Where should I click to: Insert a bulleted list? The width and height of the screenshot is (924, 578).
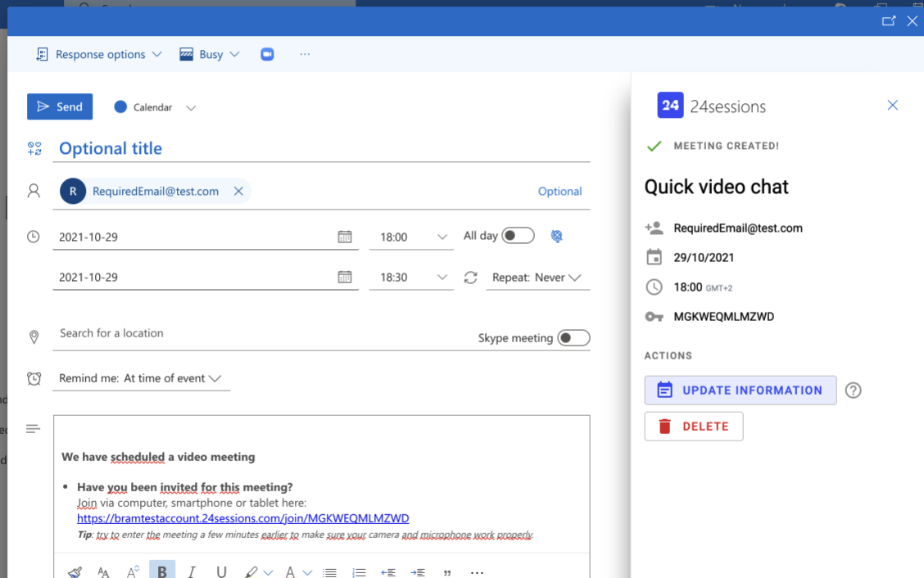tap(329, 571)
